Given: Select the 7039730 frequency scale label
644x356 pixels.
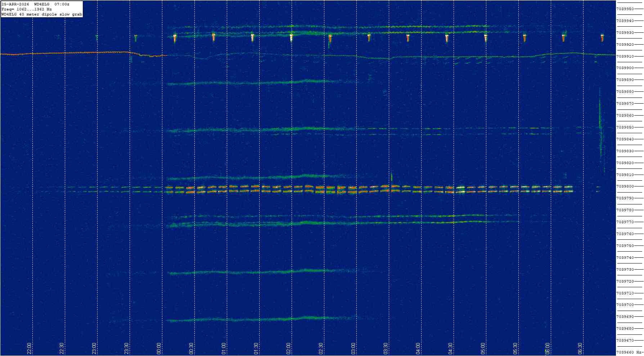Looking at the screenshot, I should [x=625, y=269].
